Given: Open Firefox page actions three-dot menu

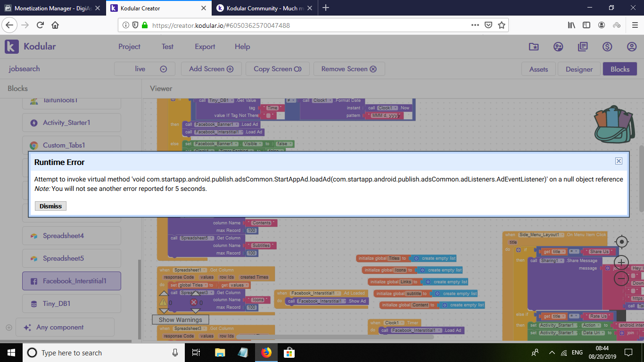Looking at the screenshot, I should tap(475, 25).
